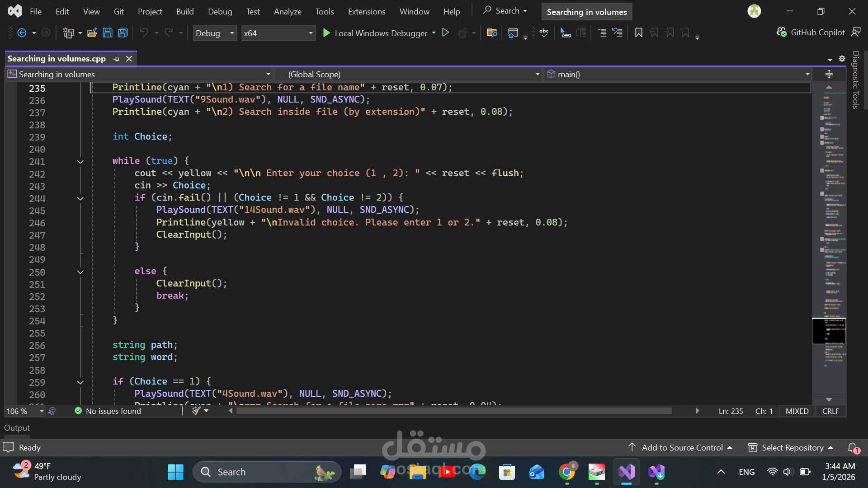The image size is (868, 488).
Task: Open the Build menu
Action: click(184, 11)
